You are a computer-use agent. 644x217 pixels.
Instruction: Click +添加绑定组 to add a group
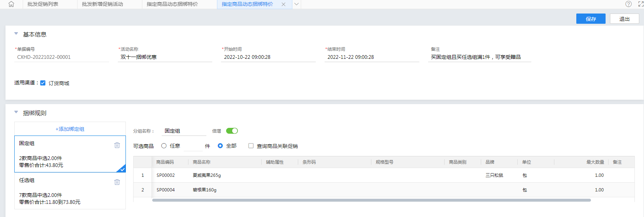(70, 129)
